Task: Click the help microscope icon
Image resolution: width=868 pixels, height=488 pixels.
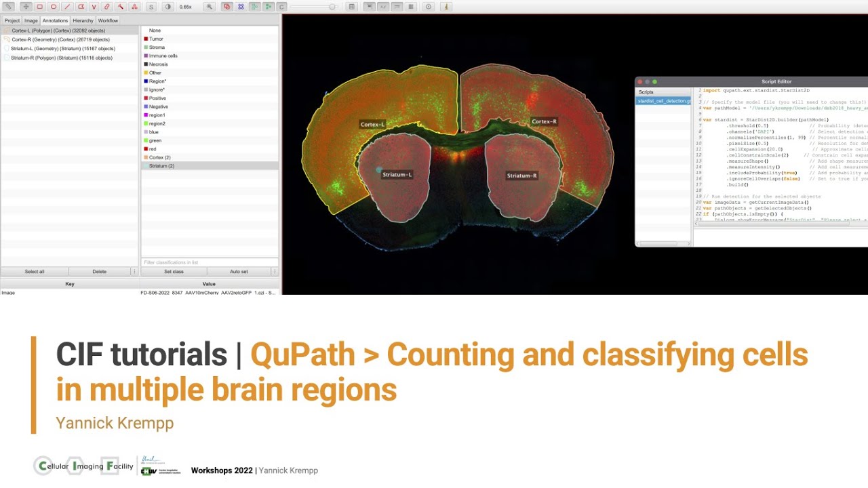Action: click(x=446, y=6)
